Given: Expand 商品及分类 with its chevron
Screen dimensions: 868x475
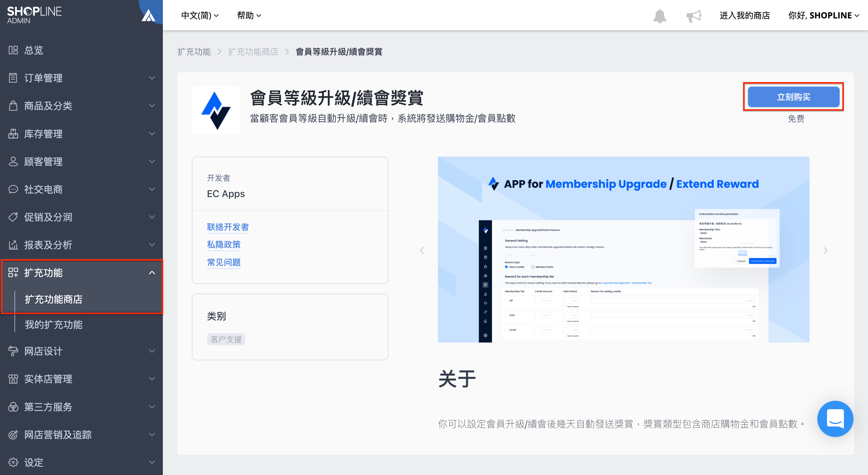Looking at the screenshot, I should pos(152,106).
